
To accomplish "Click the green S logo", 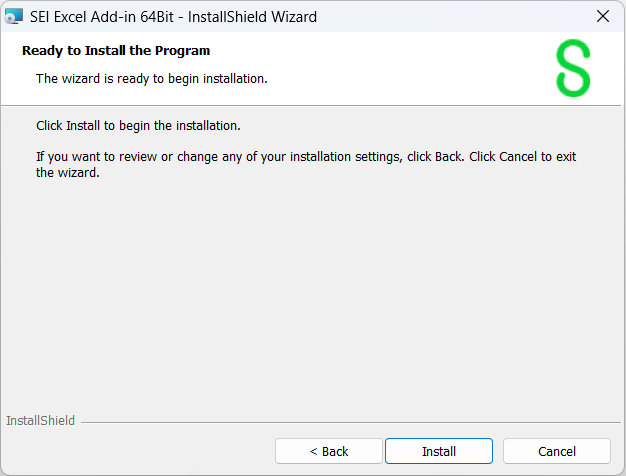I will click(573, 69).
